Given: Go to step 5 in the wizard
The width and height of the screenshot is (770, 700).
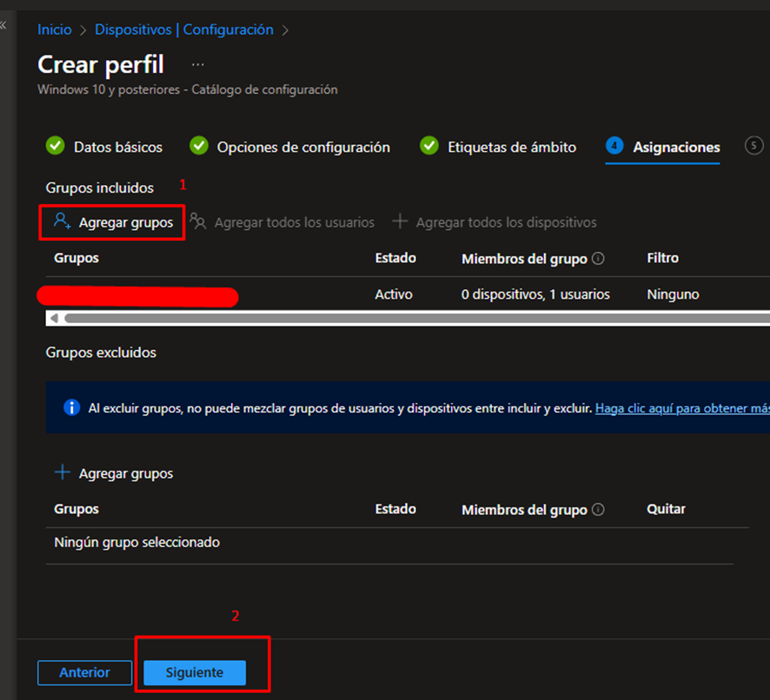Looking at the screenshot, I should point(754,146).
